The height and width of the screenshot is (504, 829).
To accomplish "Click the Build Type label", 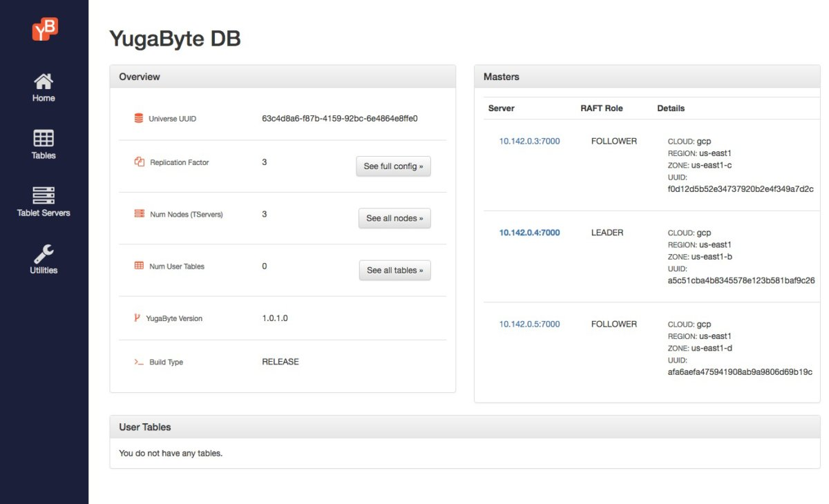I will click(x=166, y=362).
